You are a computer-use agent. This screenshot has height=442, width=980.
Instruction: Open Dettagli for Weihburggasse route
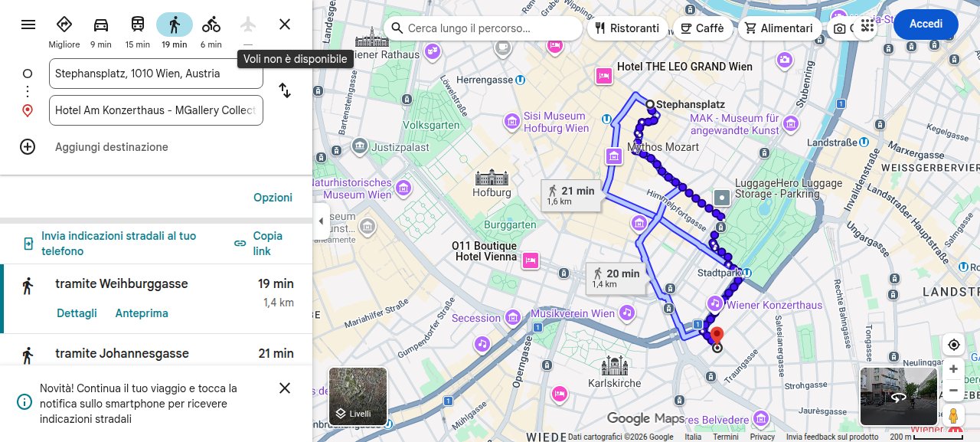tap(77, 313)
